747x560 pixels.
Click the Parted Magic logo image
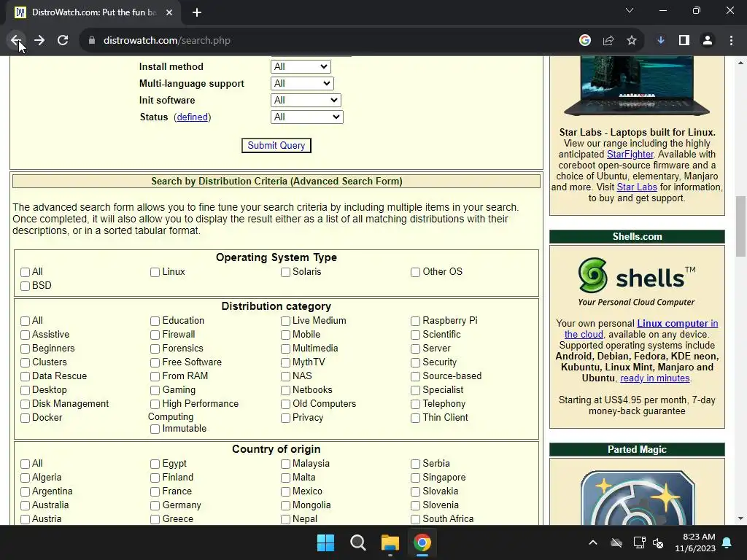[637, 497]
